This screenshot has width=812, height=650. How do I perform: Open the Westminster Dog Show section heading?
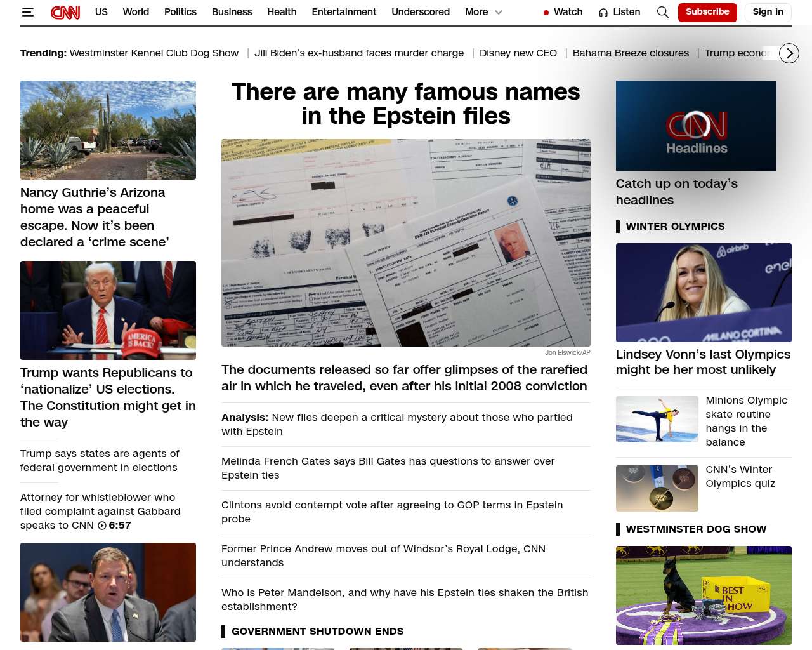click(x=696, y=529)
